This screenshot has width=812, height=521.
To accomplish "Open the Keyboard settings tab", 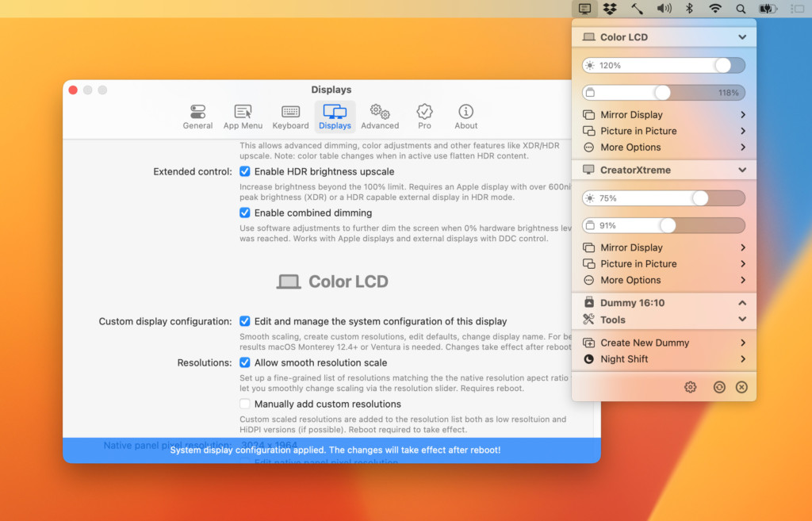I will pos(290,117).
